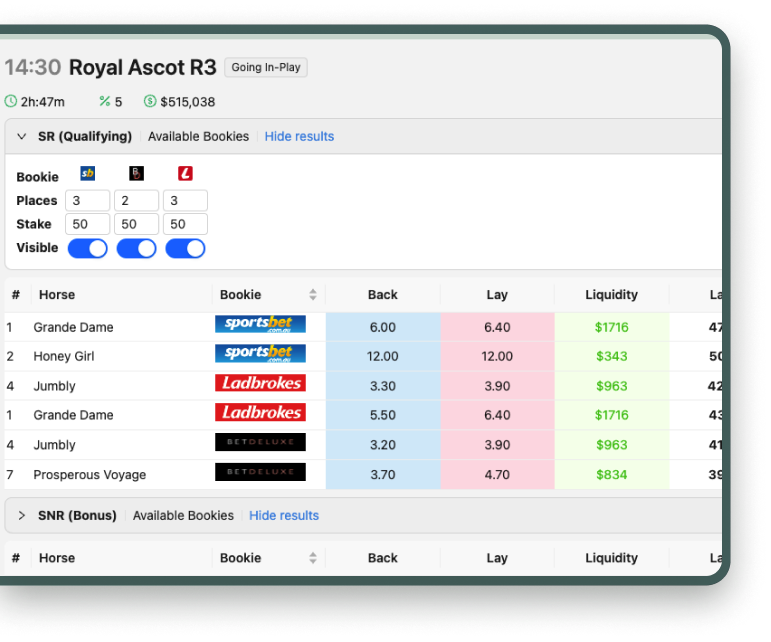Sort SNR table by Bookie column arrows

(313, 558)
